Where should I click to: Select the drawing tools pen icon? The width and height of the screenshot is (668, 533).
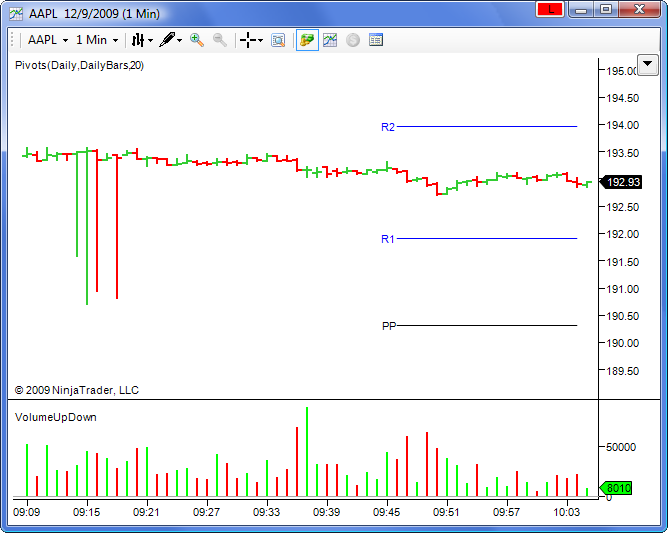167,40
